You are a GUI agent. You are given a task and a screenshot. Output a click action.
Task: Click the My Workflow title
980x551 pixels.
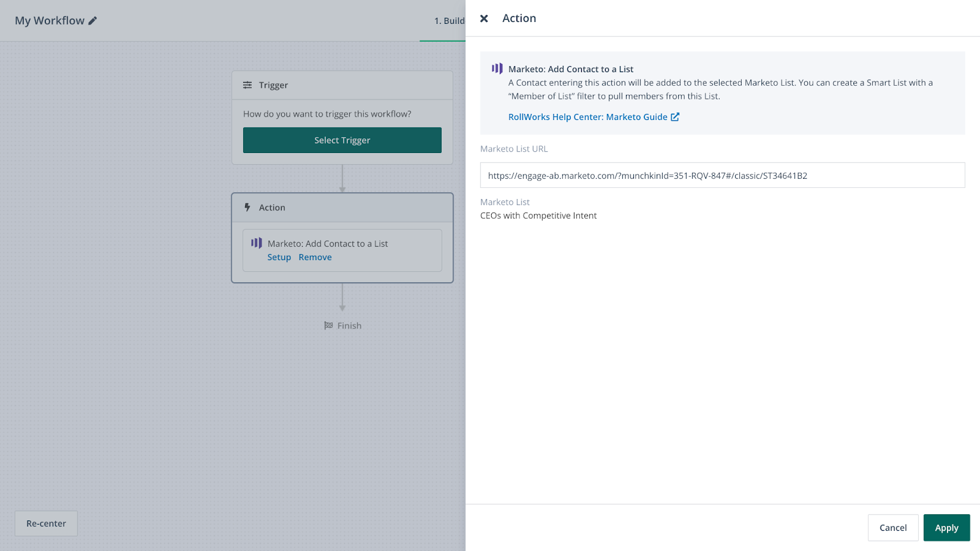pyautogui.click(x=50, y=21)
